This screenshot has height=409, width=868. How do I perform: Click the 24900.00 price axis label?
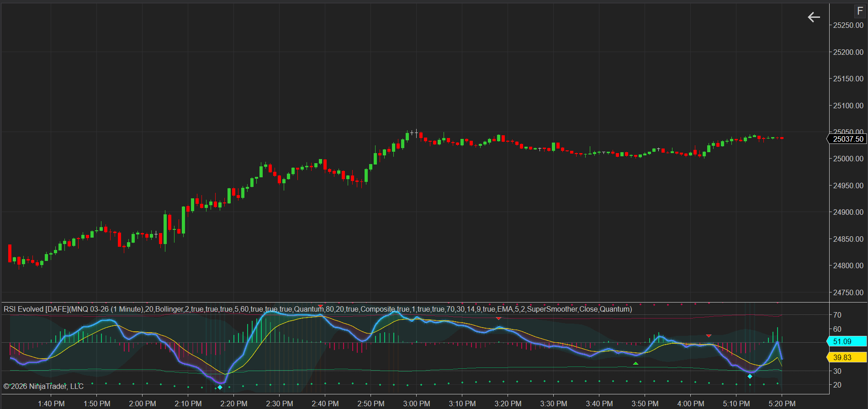[x=848, y=212]
